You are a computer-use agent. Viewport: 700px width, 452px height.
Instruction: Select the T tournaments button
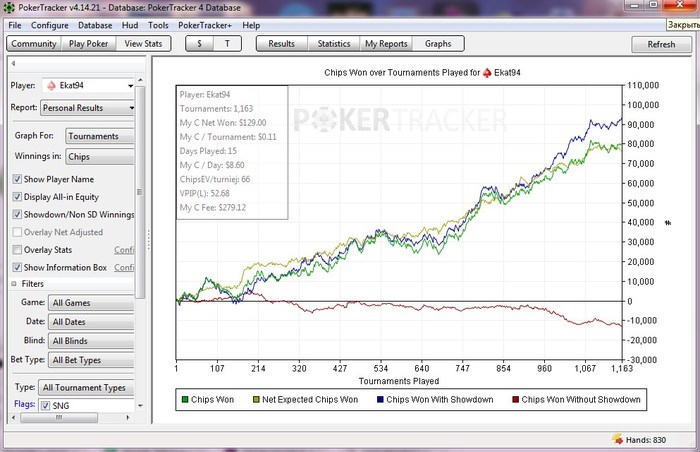pos(227,44)
